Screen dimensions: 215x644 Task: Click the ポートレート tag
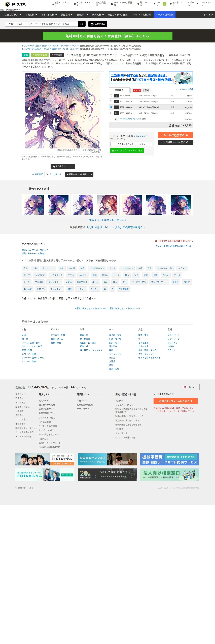48,268
